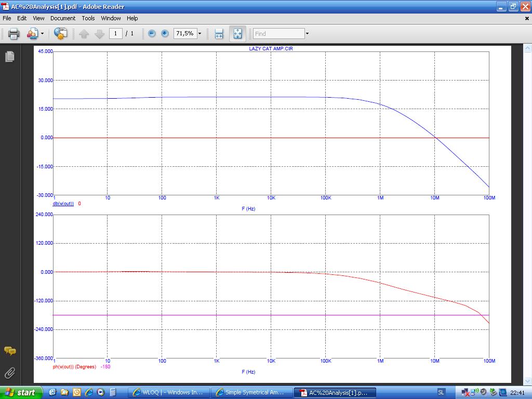Screen dimensions: 532x399
Task: Zoom out with the minus button
Action: pos(152,33)
